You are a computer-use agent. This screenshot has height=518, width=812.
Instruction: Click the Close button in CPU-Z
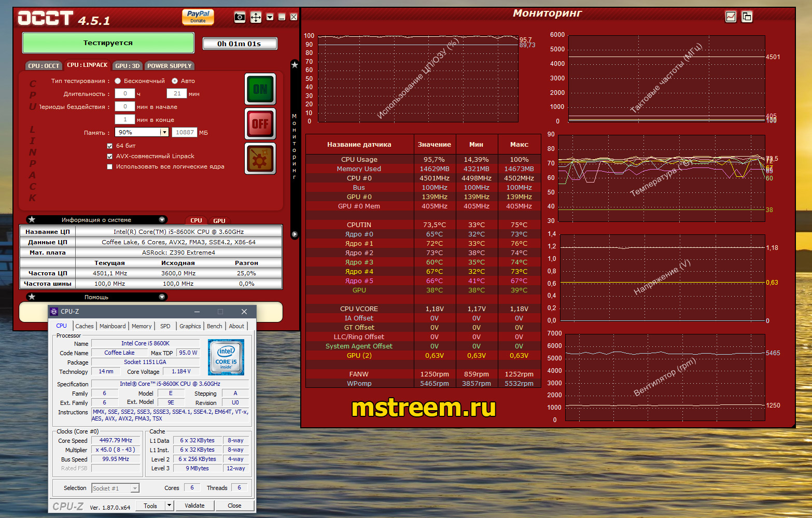(x=234, y=506)
